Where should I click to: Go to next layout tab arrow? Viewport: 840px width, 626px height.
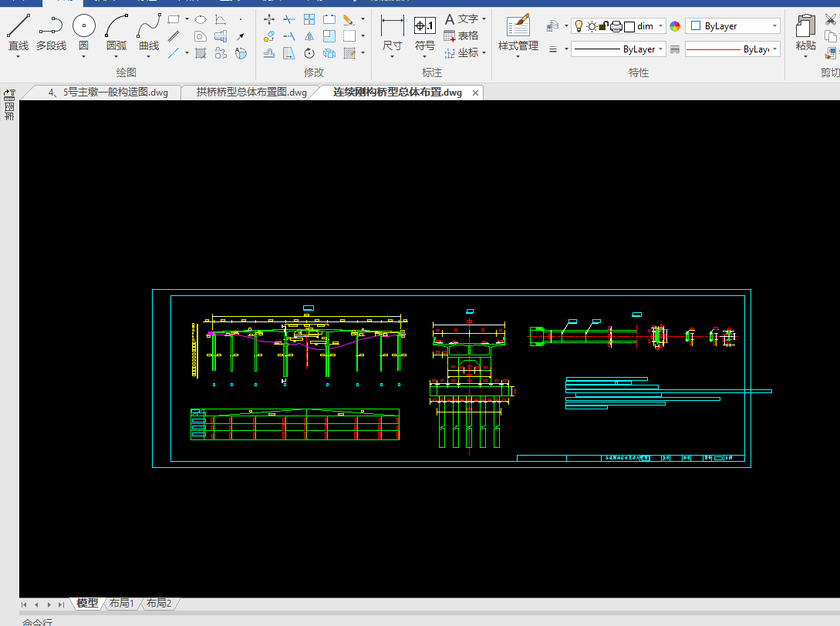[x=49, y=604]
